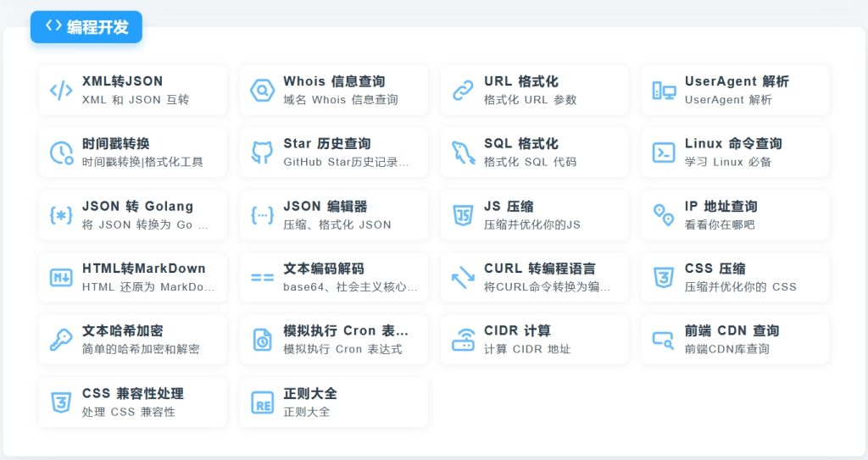Click the devices icon for UserAgent 解析
868x460 pixels.
(x=664, y=91)
